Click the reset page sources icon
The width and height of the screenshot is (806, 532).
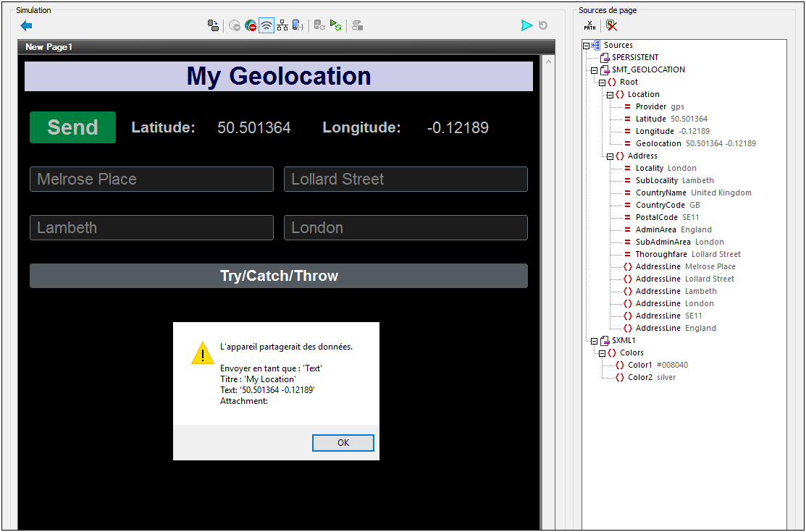click(612, 26)
